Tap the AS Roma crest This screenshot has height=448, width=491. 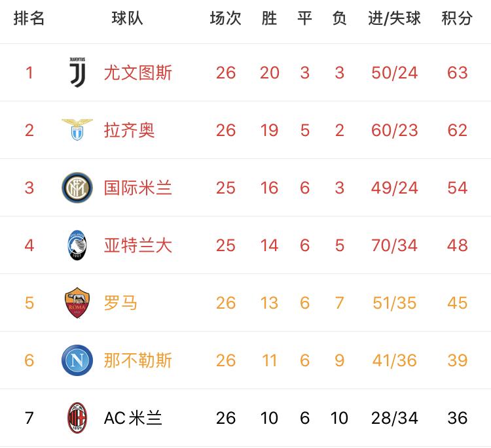point(77,303)
